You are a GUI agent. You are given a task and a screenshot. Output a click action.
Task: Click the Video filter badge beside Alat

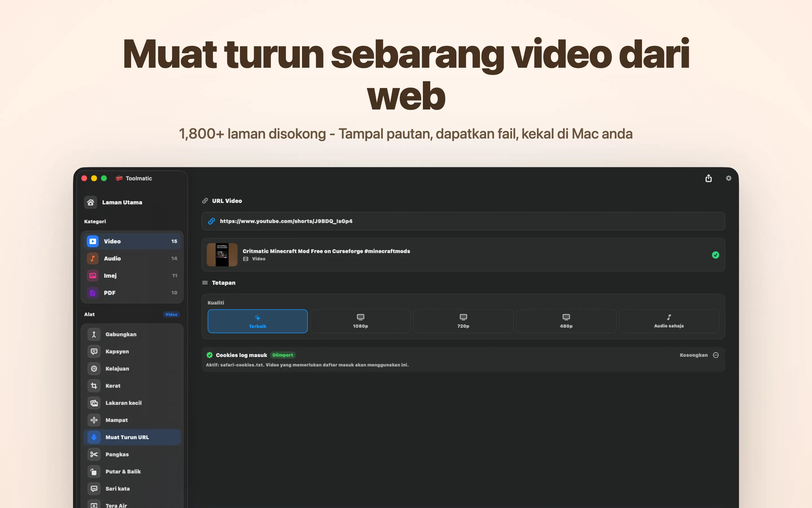(171, 314)
